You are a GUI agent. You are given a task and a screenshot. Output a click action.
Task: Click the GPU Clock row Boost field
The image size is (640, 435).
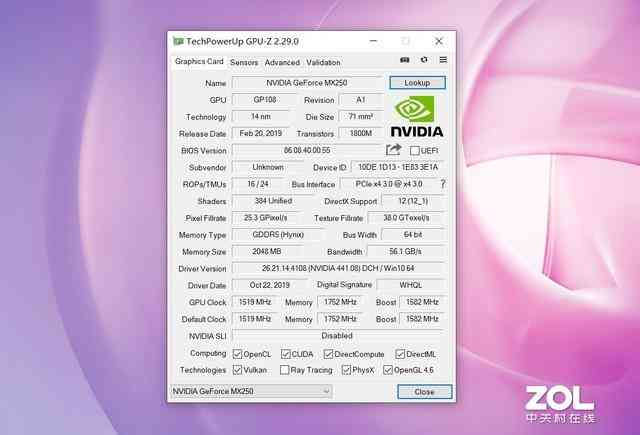click(422, 302)
